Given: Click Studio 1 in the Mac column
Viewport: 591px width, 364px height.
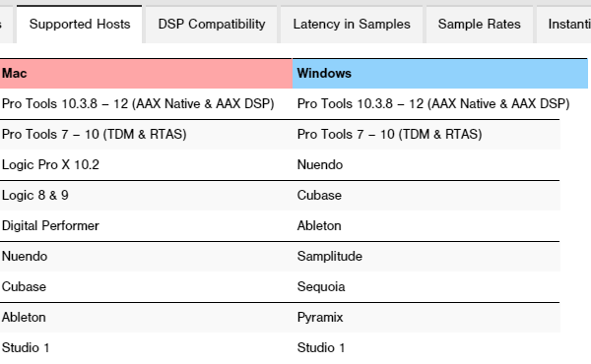Looking at the screenshot, I should (x=26, y=348).
